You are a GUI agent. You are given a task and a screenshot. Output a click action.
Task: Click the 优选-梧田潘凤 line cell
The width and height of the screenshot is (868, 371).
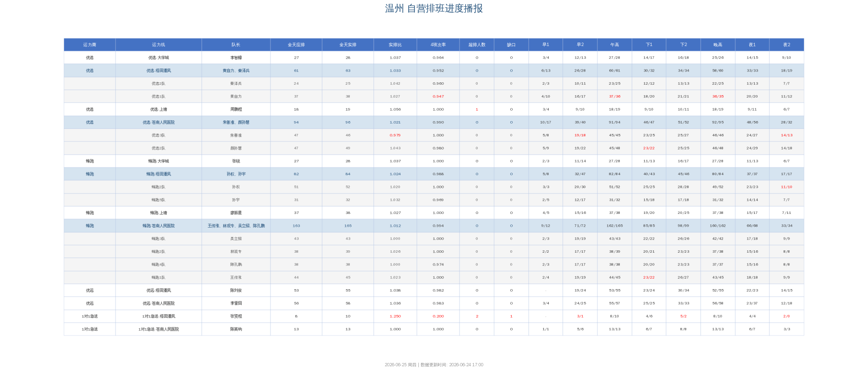[x=158, y=71]
